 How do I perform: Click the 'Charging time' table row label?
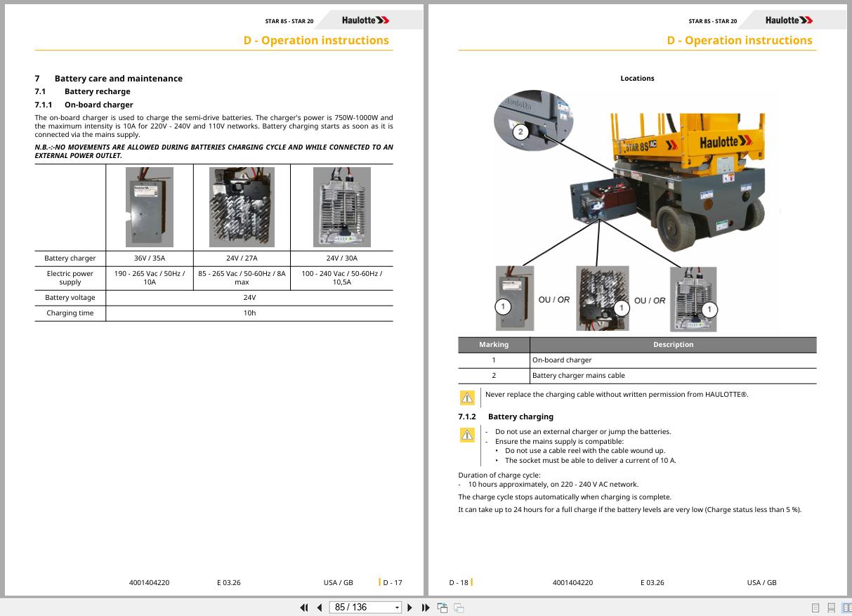(70, 313)
